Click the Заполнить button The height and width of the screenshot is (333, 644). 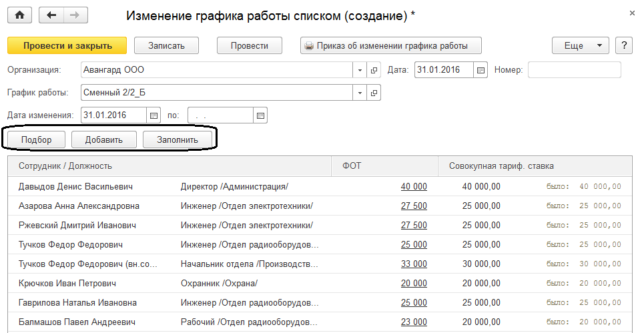[x=178, y=139]
